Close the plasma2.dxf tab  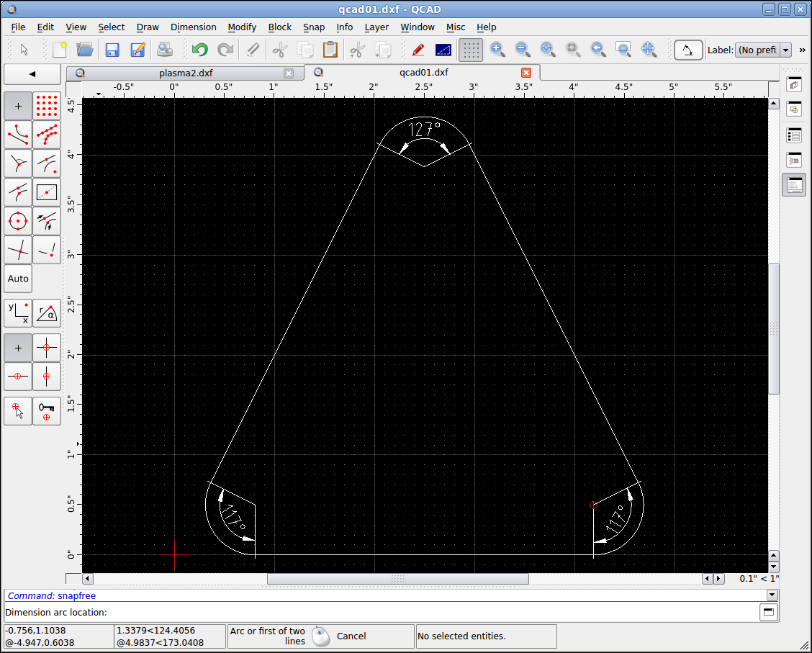[289, 73]
